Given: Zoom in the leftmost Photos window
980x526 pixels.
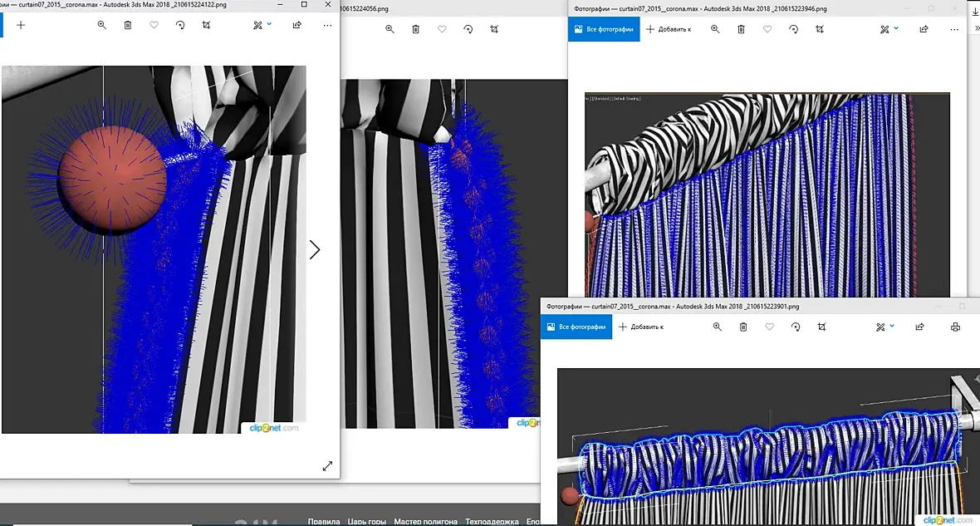Looking at the screenshot, I should point(102,25).
